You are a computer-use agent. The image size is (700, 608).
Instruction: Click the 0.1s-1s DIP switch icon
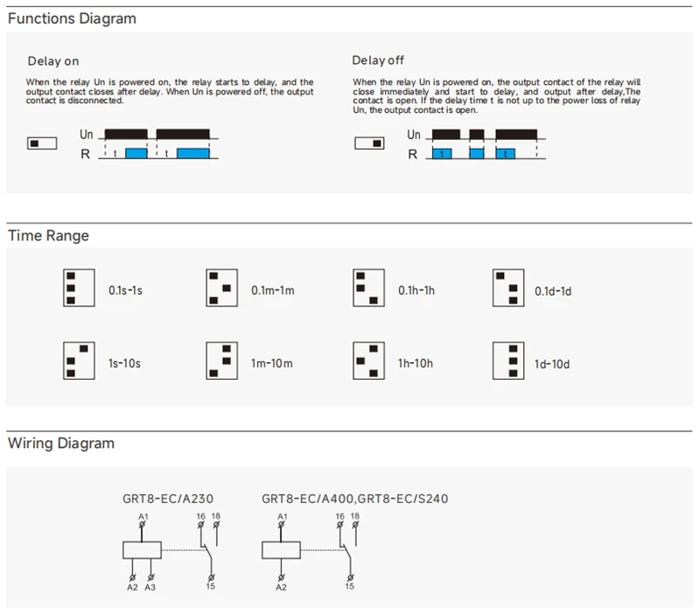(79, 288)
